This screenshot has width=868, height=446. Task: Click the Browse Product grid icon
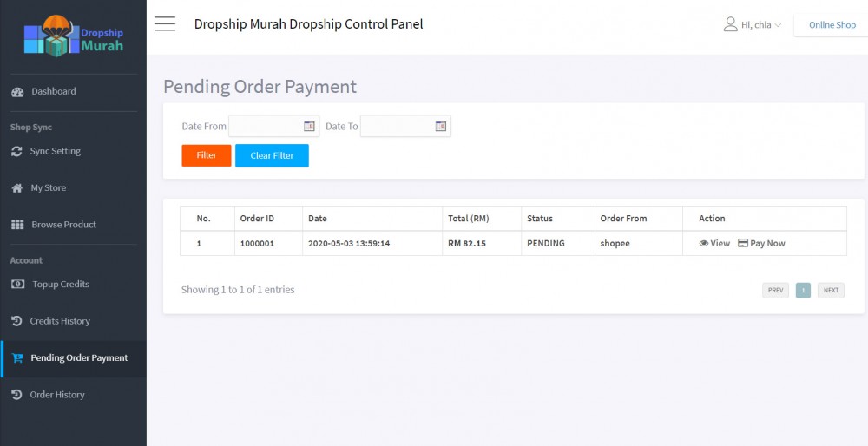[17, 225]
